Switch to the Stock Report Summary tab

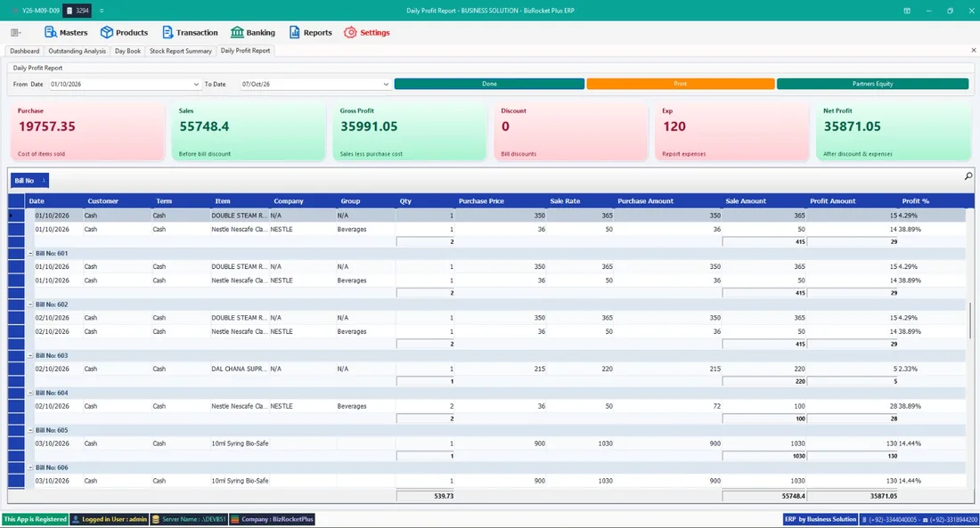(180, 52)
